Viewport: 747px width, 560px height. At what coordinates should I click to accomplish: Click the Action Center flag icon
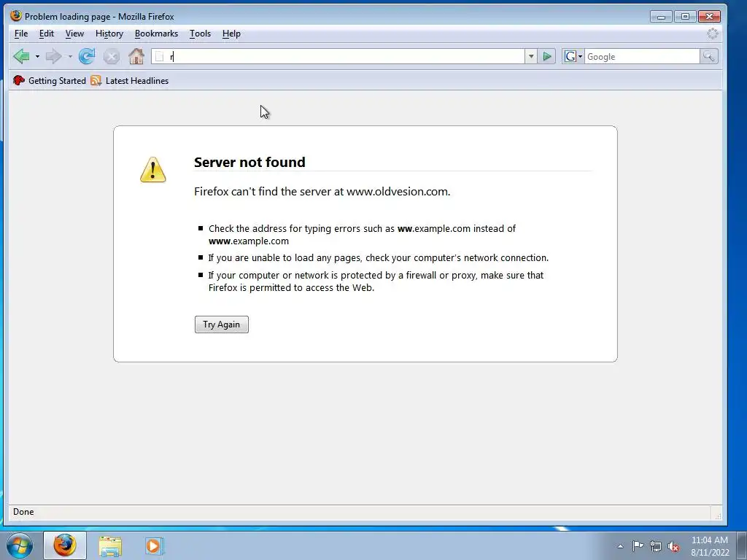click(638, 546)
